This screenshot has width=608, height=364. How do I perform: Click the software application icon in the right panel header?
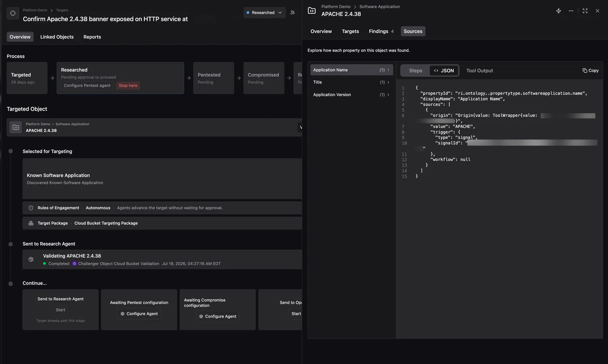312,11
